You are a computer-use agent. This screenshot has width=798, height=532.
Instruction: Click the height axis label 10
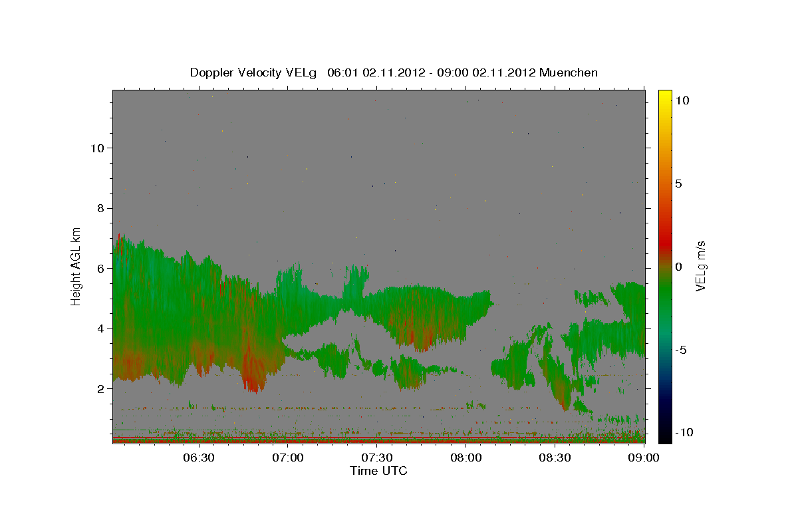[96, 148]
